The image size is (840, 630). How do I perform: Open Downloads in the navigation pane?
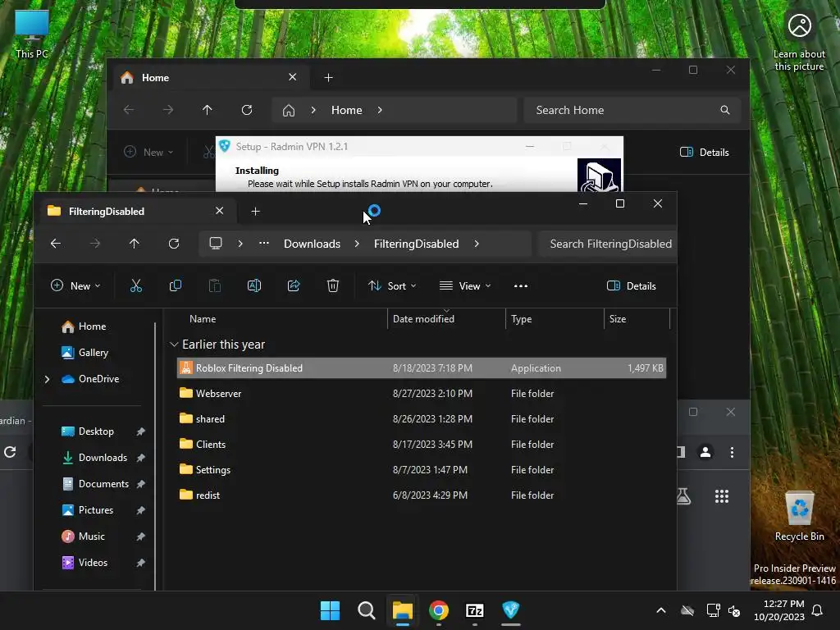click(102, 458)
